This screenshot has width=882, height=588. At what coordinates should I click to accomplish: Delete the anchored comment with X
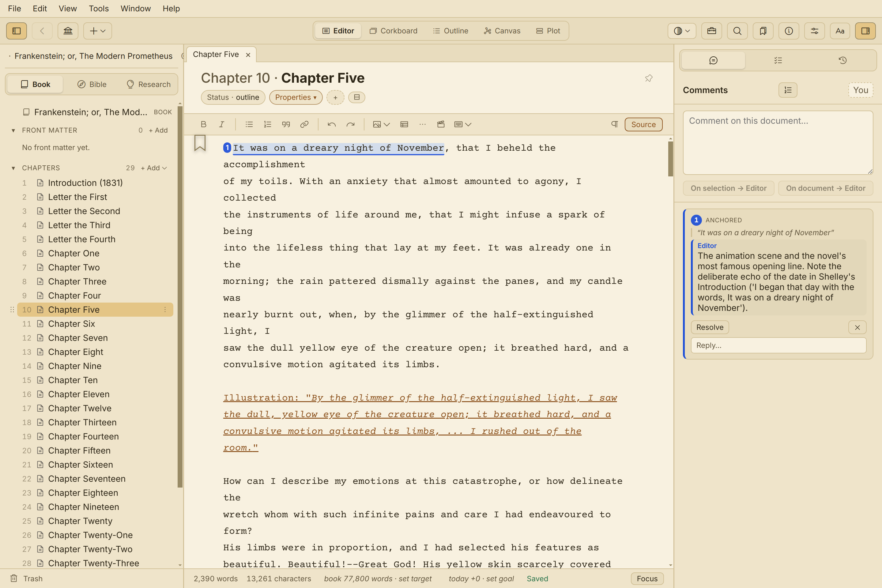857,327
